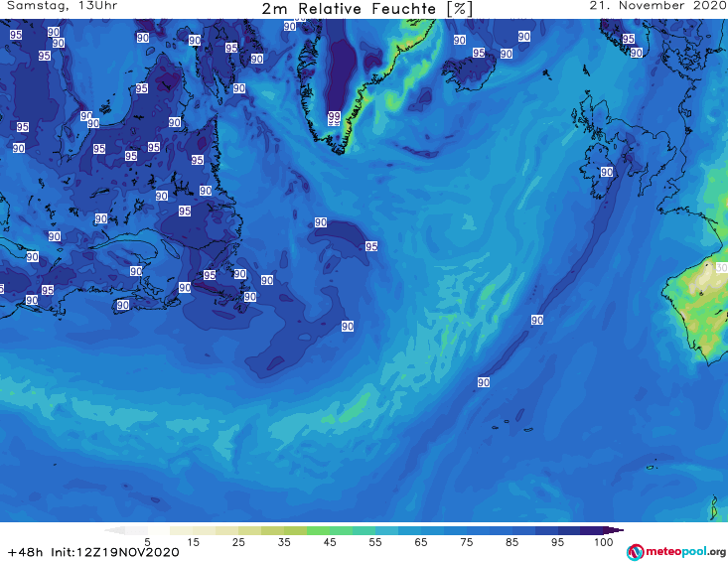728x562 pixels.
Task: Click the "+48h" forecast offset text
Action: [x=26, y=552]
